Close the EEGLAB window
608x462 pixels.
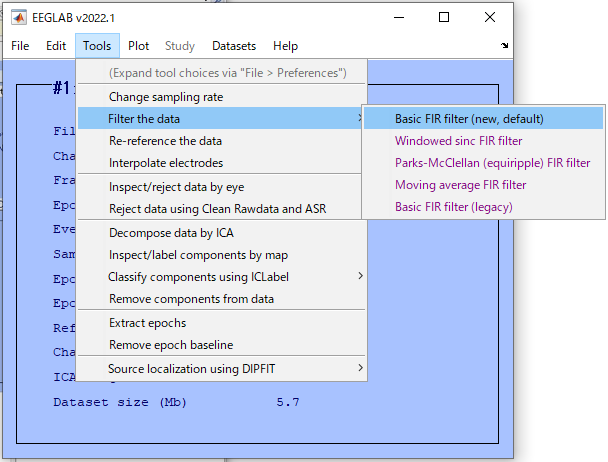490,17
